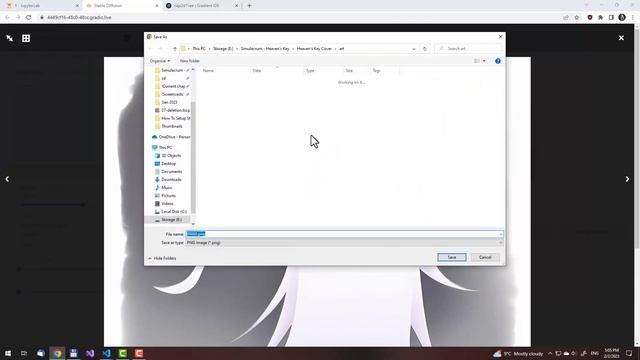This screenshot has height=360, width=640.
Task: Reload the browser page
Action: coord(29,18)
